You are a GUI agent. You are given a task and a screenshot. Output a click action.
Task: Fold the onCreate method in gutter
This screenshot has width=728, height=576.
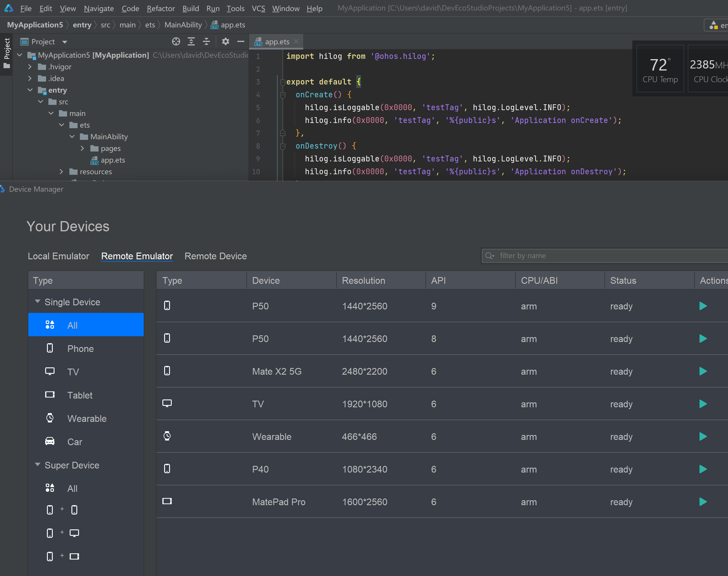(x=283, y=95)
